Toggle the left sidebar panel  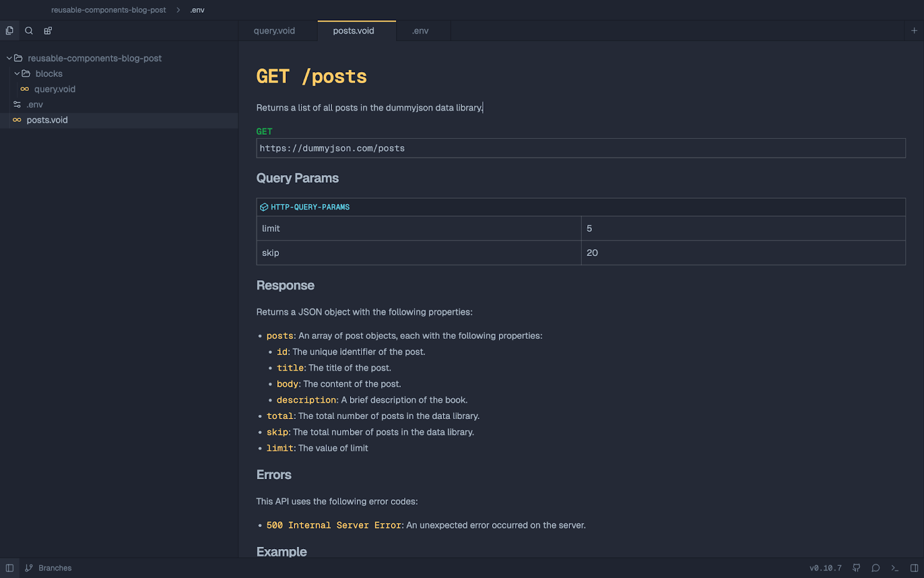pos(10,568)
